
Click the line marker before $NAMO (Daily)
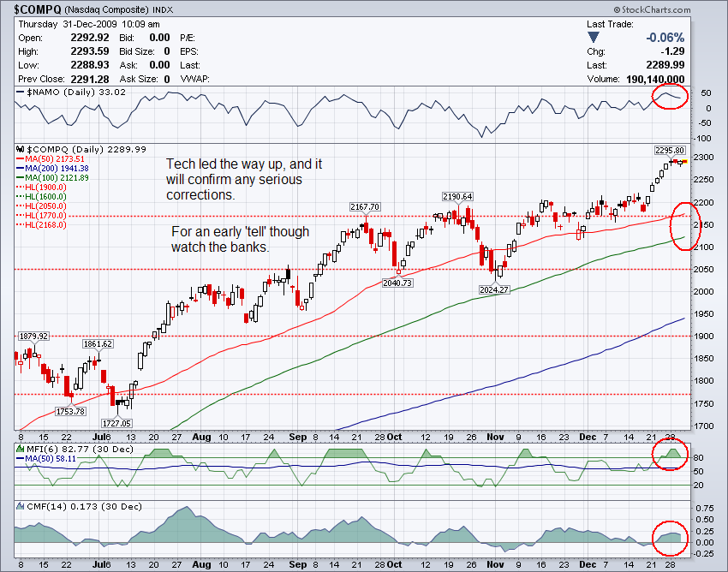tap(20, 92)
